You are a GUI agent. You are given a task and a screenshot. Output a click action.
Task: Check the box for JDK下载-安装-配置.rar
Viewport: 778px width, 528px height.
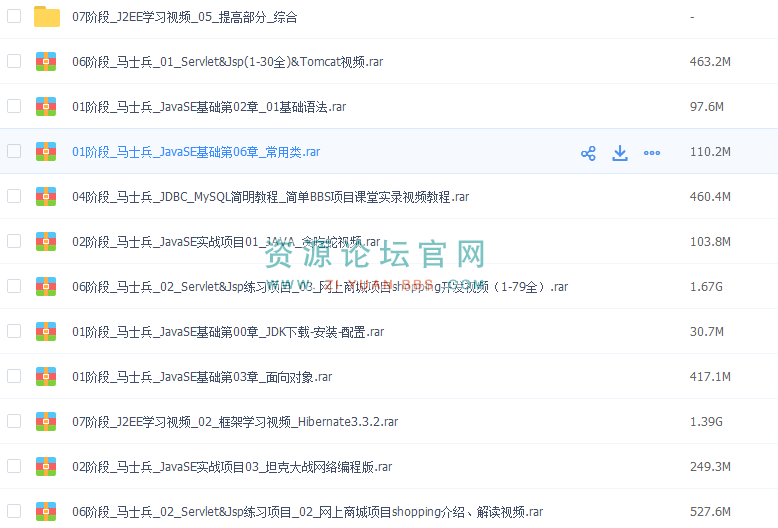(14, 331)
